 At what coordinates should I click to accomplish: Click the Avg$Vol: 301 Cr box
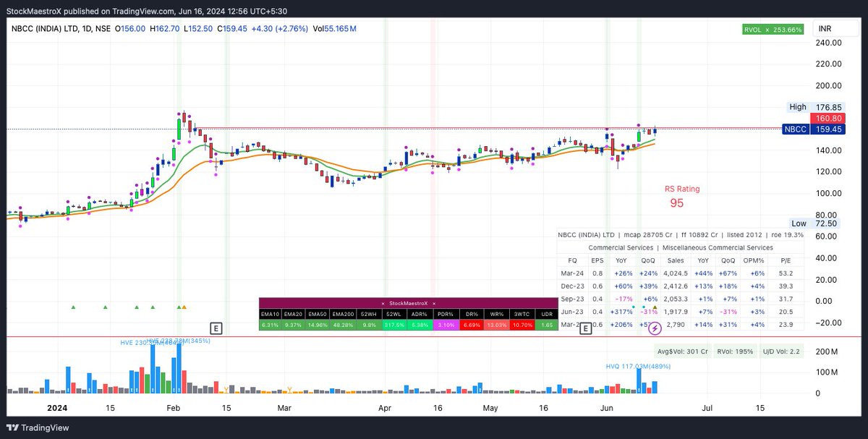coord(684,351)
